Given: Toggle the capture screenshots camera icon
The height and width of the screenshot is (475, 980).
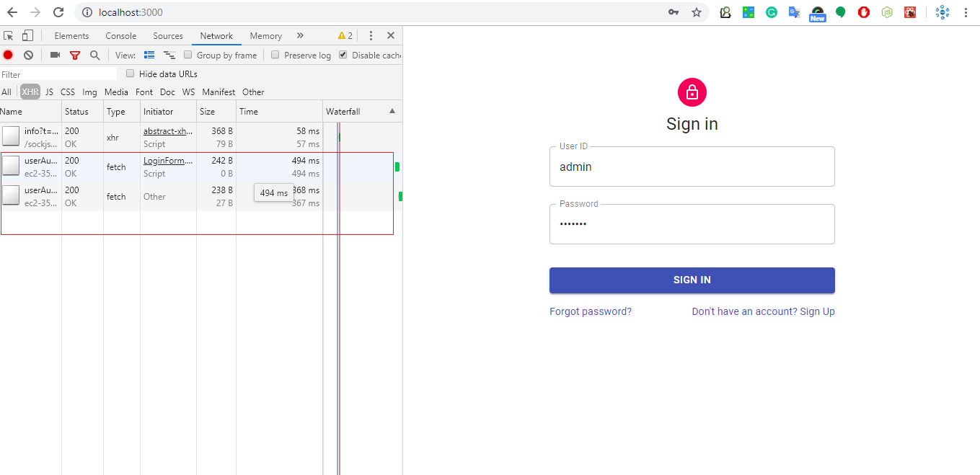Looking at the screenshot, I should 55,55.
